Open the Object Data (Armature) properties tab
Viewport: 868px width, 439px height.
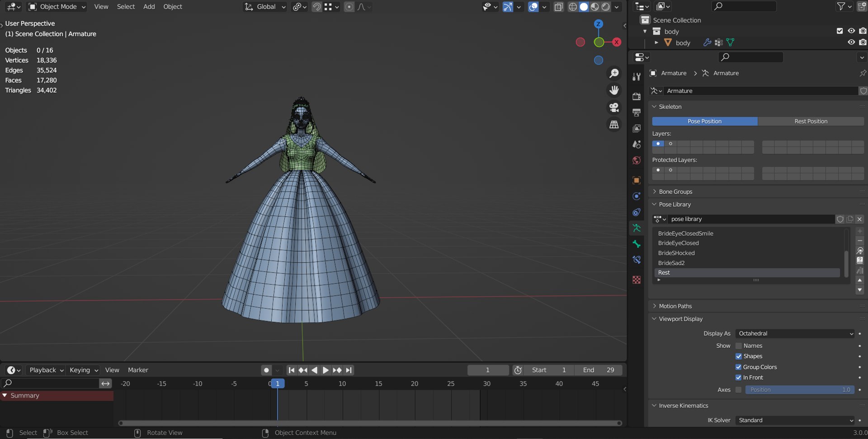pos(637,228)
